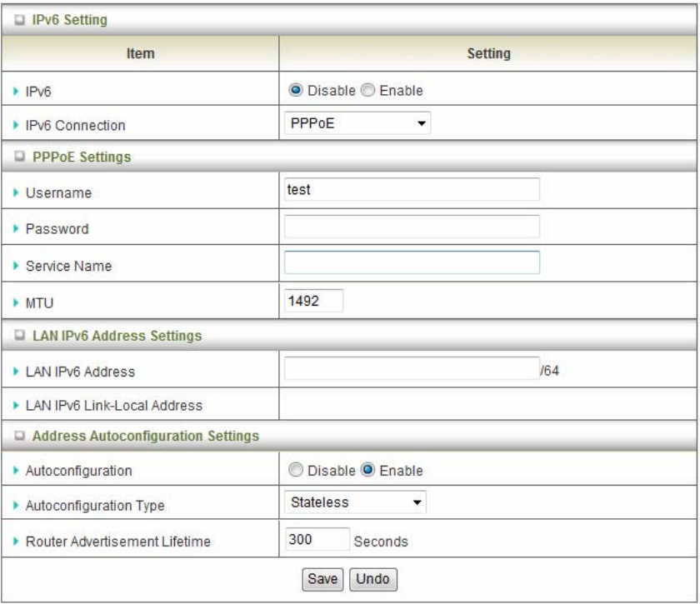Click the PPPoE Settings section header icon
This screenshot has width=700, height=604.
click(19, 157)
